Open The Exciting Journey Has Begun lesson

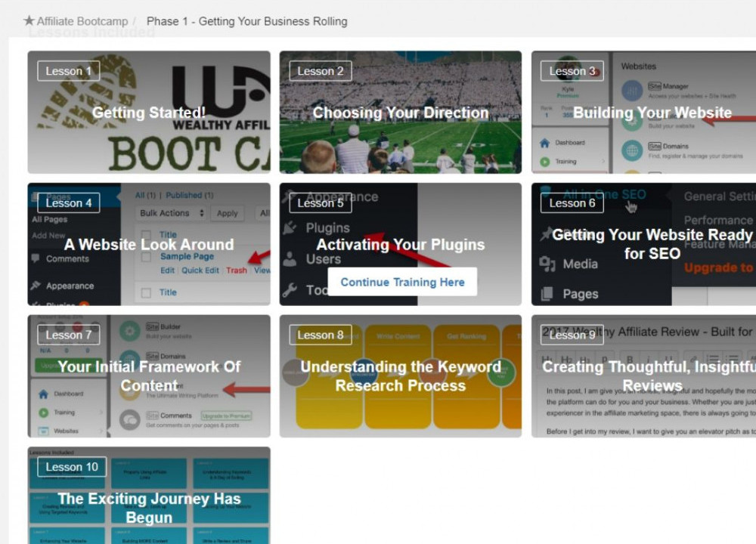[149, 496]
